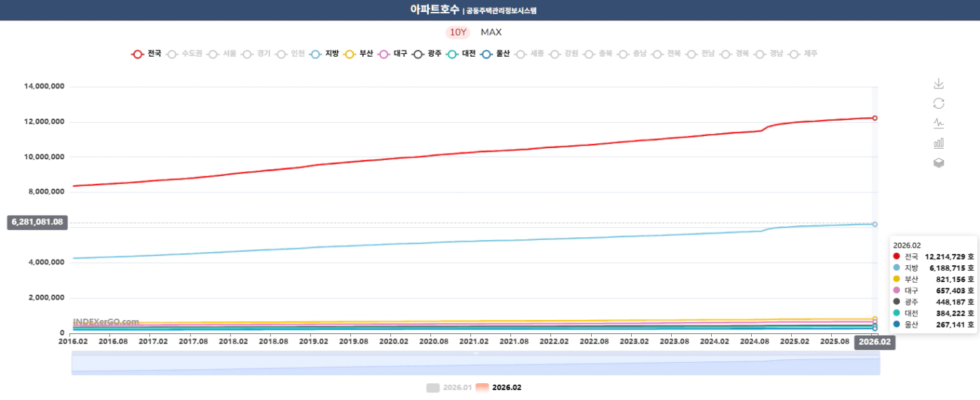The width and height of the screenshot is (980, 400).
Task: Click the 10,000,000 y-axis label
Action: (44, 156)
